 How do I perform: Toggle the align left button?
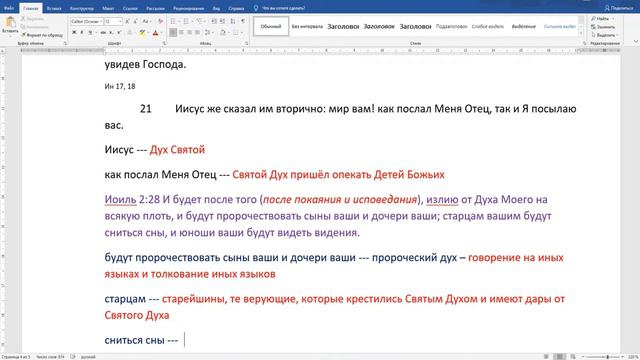point(173,32)
